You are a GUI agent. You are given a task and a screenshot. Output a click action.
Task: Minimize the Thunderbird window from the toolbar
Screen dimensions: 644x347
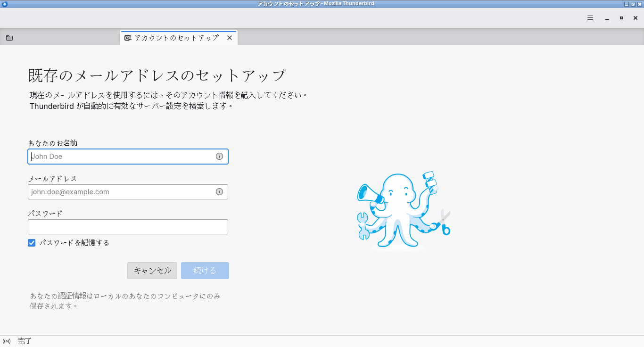click(607, 18)
